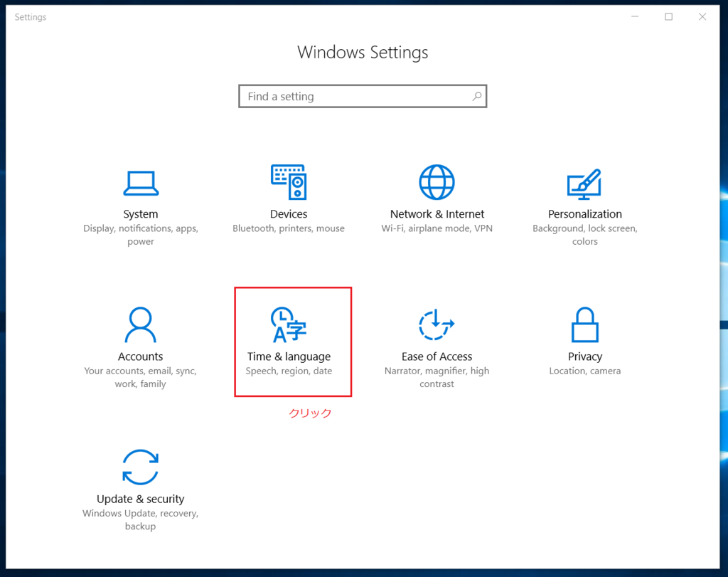Click 'Your accounts, email, sync, work, family' text
This screenshot has width=728, height=577.
[x=140, y=378]
